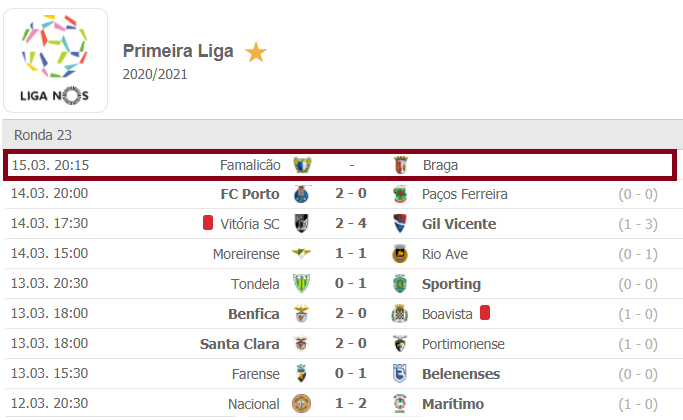Viewport: 683px width, 420px height.
Task: Click the Santa Clara team name
Action: click(240, 344)
